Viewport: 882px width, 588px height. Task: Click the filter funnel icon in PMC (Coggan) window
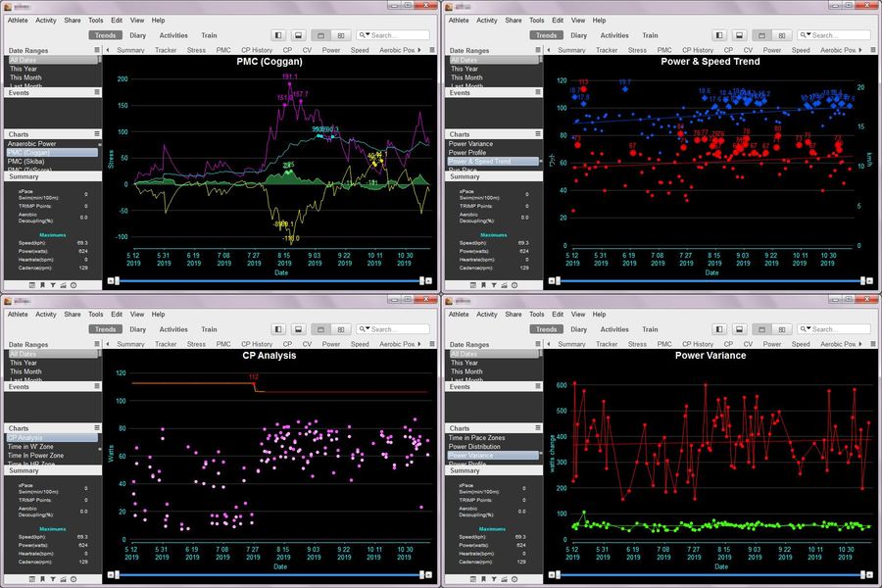[53, 285]
